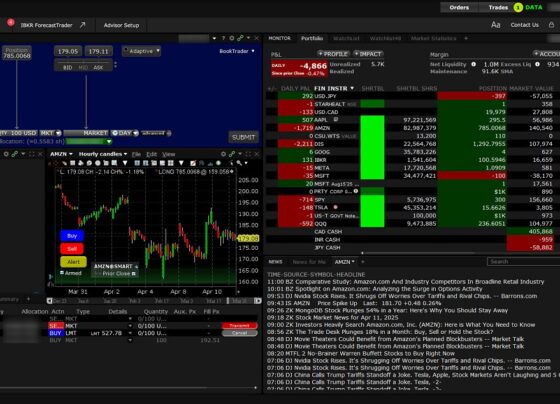Select the BID option in price selector
This screenshot has width=560, height=404.
point(68,68)
